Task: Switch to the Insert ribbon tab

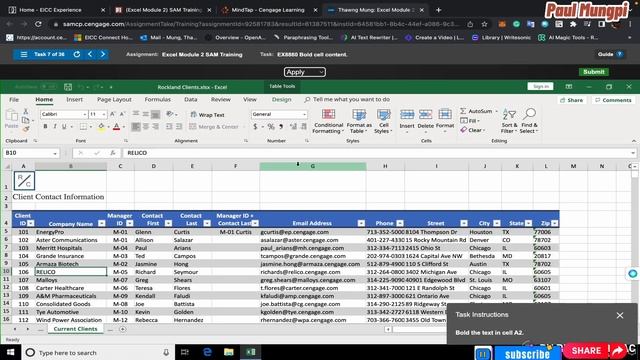Action: (74, 100)
